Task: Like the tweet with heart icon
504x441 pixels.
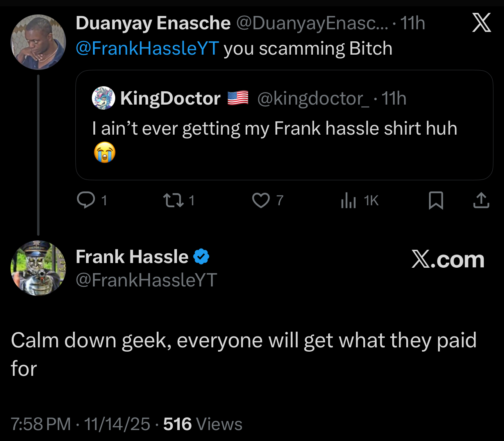Action: (261, 201)
